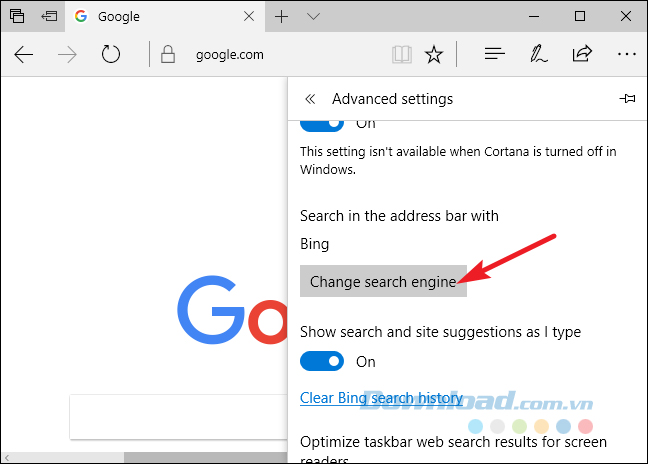Open a new tab with plus button

(281, 17)
